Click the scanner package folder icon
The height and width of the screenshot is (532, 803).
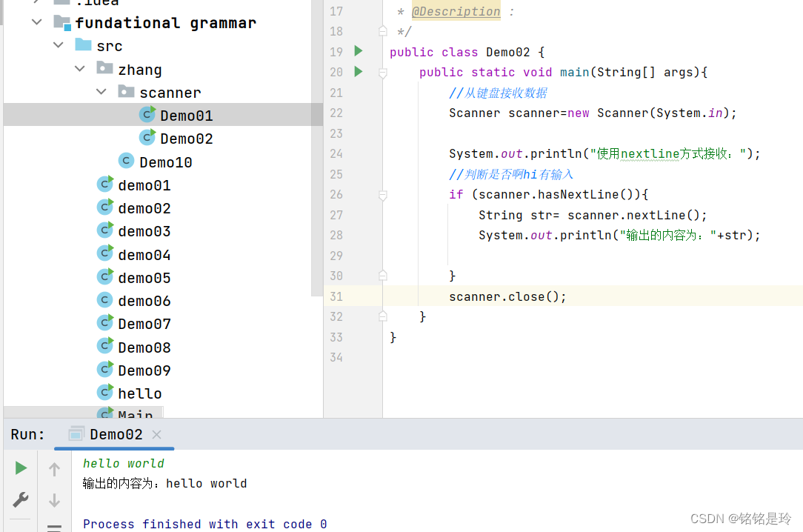click(x=126, y=91)
